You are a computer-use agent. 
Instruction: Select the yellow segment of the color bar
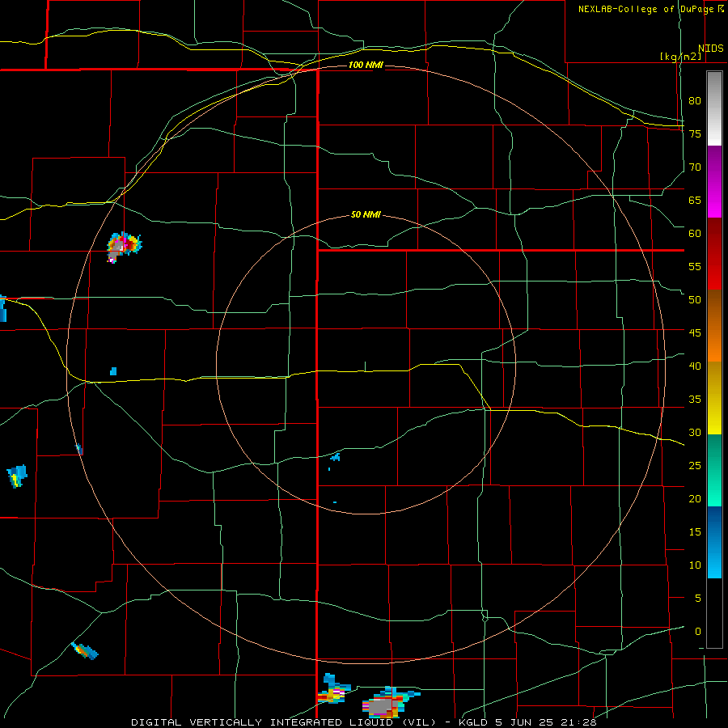[714, 398]
